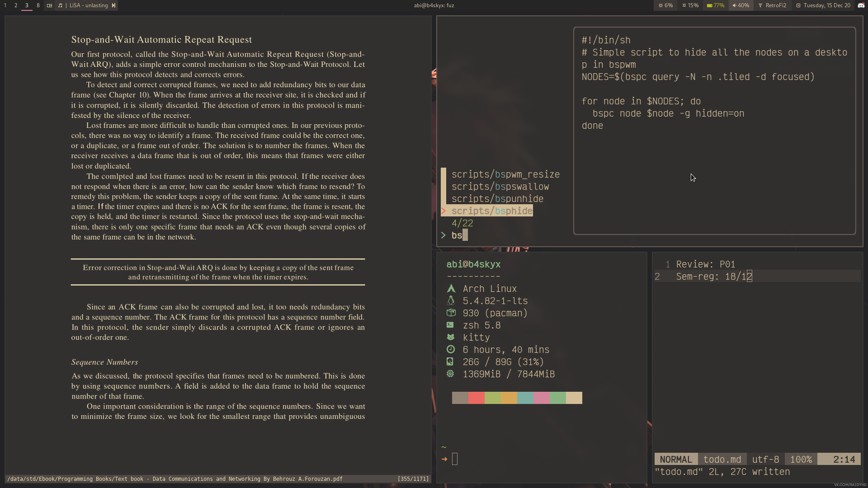Switch to workspace 2
This screenshot has height=488, width=868.
16,5
